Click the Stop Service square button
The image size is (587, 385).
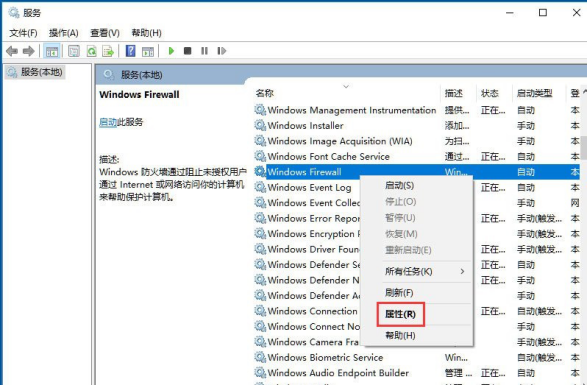click(188, 51)
